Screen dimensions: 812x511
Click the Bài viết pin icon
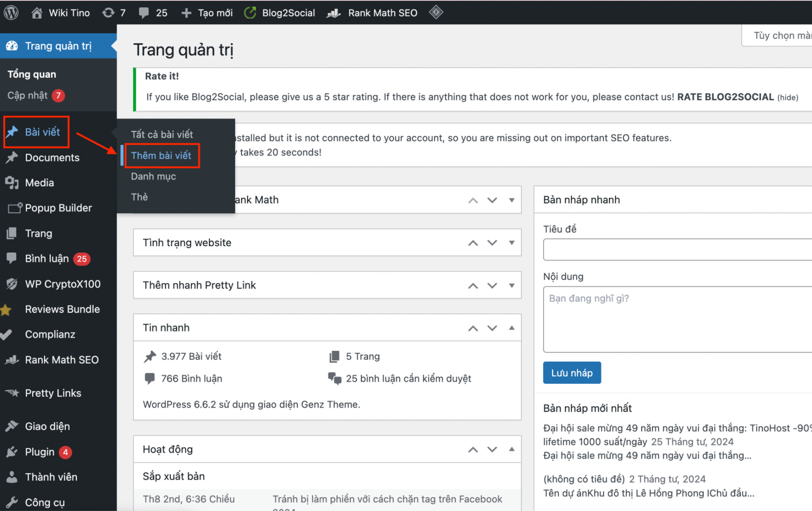[12, 132]
